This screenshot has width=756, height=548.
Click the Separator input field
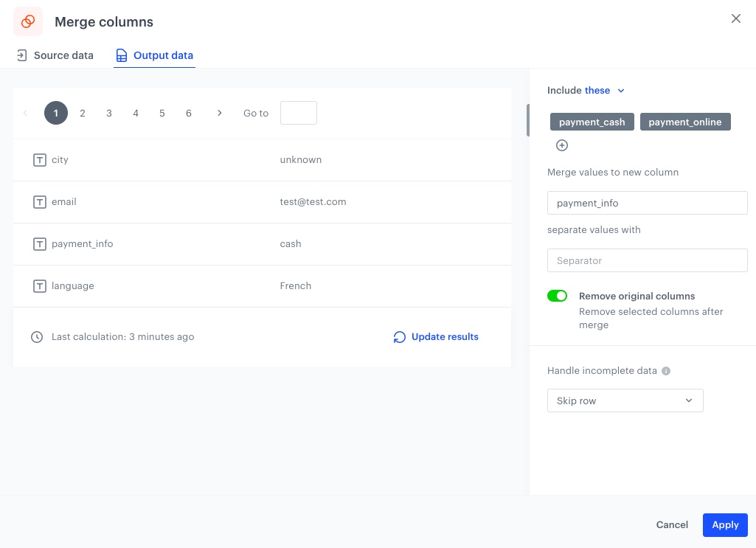(647, 260)
